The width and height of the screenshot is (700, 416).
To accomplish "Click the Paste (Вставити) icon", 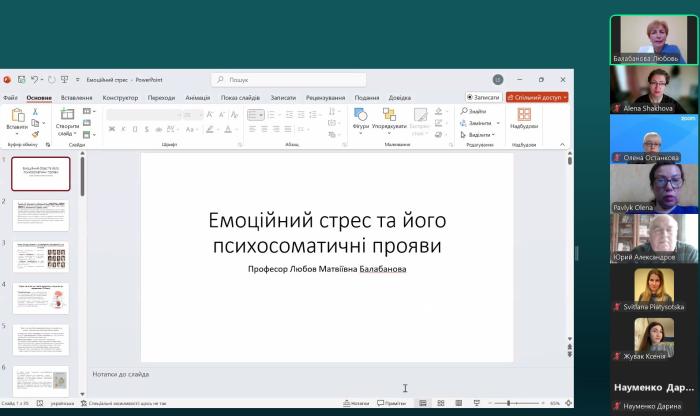I will (x=16, y=115).
